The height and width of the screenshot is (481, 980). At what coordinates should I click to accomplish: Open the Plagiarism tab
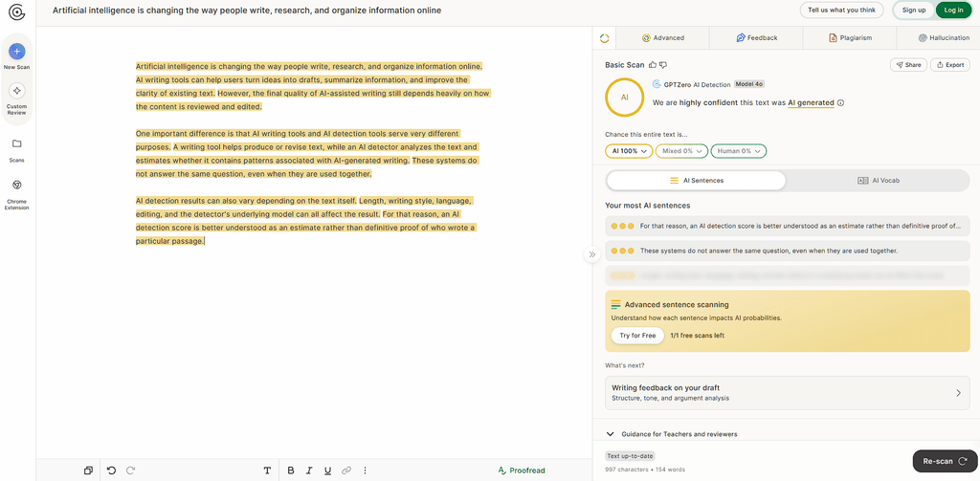(x=850, y=38)
